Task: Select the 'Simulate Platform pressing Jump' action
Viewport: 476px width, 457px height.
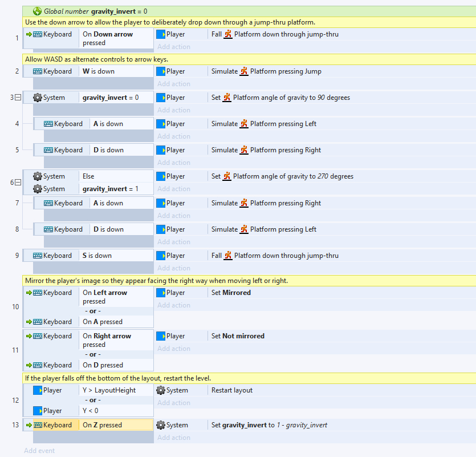Action: (316, 71)
